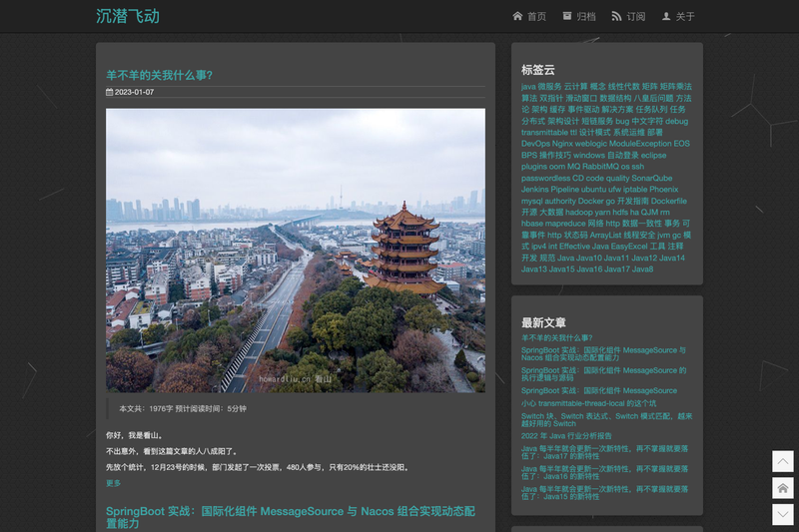Select the 线性代数 tag
This screenshot has width=799, height=532.
point(623,87)
